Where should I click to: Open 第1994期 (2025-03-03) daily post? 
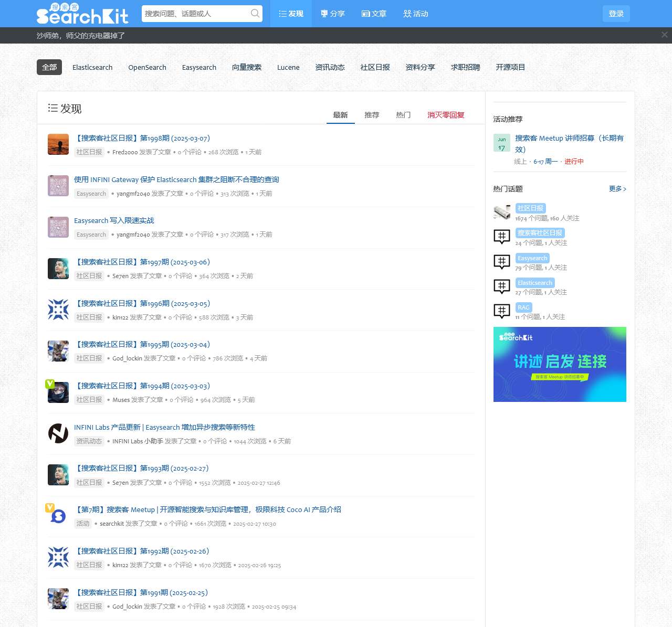142,386
